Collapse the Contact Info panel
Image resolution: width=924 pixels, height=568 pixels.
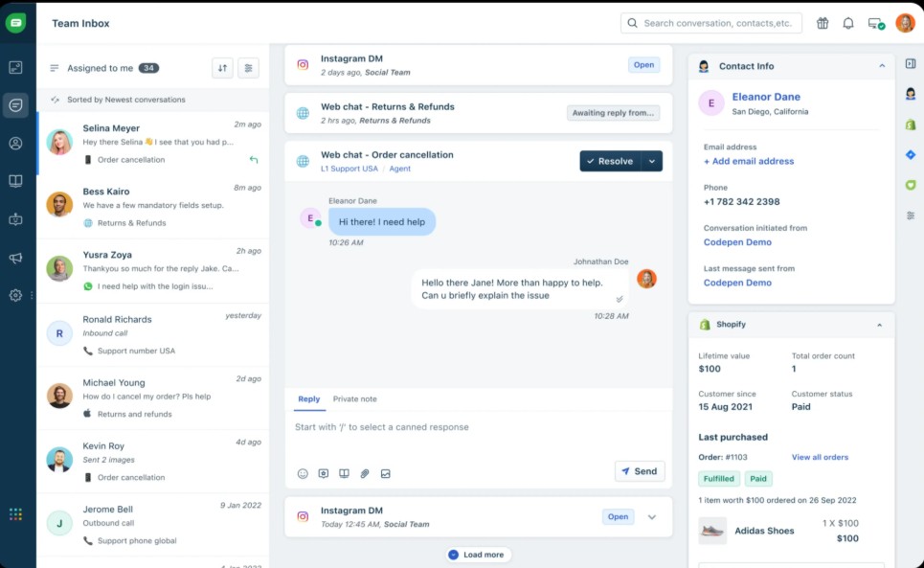pyautogui.click(x=882, y=66)
